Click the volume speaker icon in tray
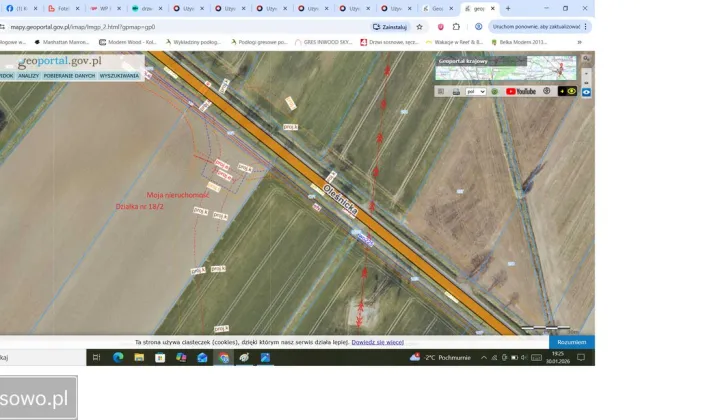 coord(524,358)
